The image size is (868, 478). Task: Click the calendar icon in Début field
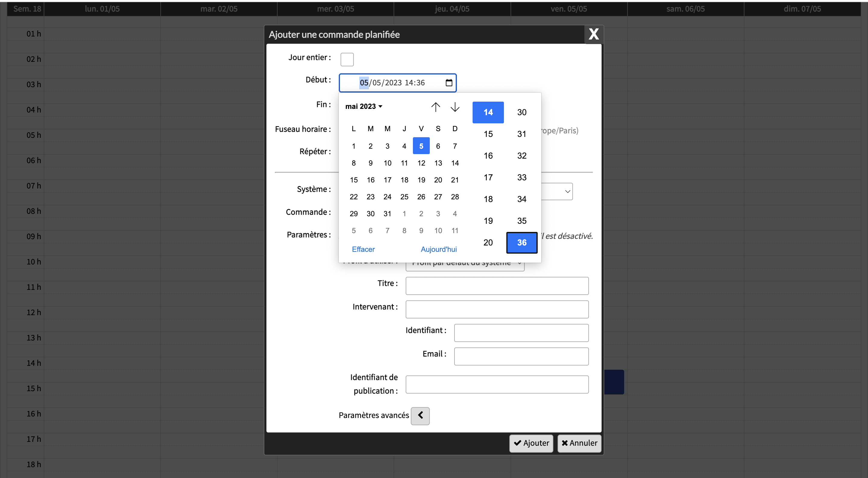click(449, 83)
